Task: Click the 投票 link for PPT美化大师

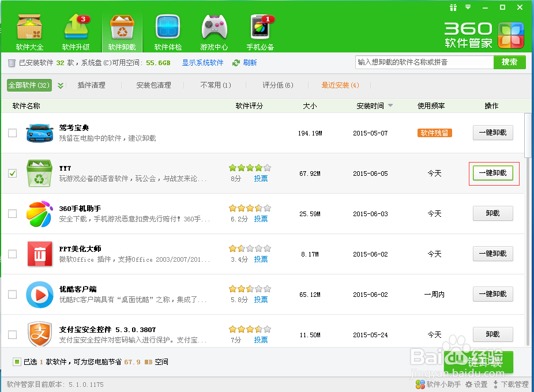Action: 261,259
